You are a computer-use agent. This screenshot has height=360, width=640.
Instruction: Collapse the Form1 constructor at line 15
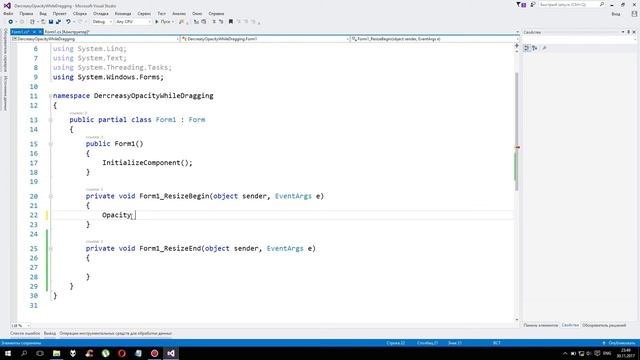[51, 144]
